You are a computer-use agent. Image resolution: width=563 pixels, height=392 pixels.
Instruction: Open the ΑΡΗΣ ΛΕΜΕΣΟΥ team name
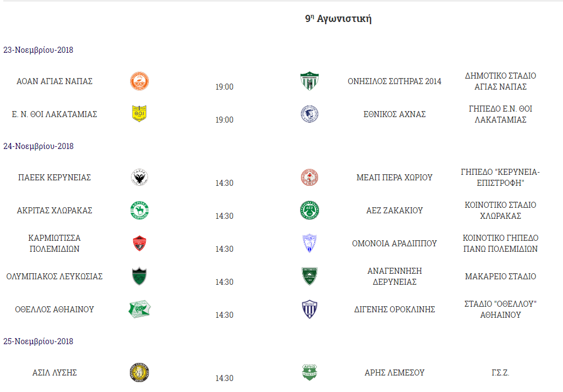[x=394, y=373]
